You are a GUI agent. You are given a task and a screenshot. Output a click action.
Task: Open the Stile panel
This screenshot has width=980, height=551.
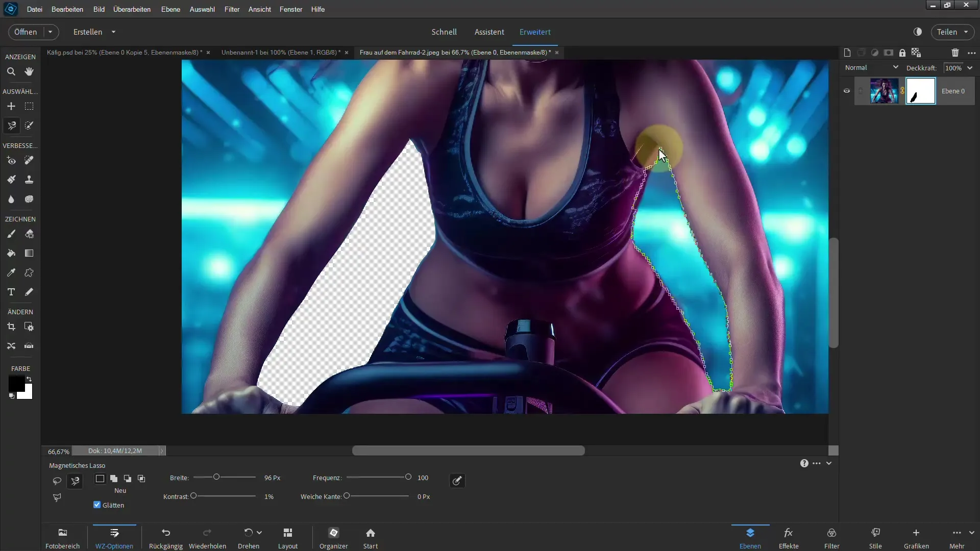pos(875,538)
